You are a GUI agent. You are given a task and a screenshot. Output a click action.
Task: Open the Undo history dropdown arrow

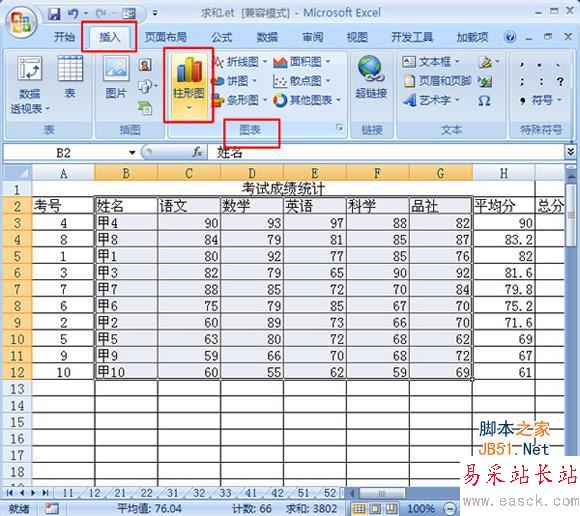pyautogui.click(x=86, y=14)
